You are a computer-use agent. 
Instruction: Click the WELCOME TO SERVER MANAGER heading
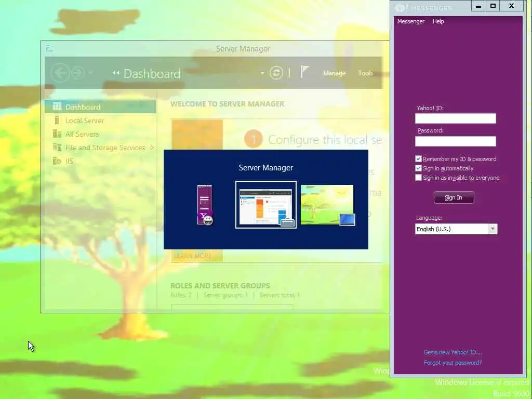(228, 104)
